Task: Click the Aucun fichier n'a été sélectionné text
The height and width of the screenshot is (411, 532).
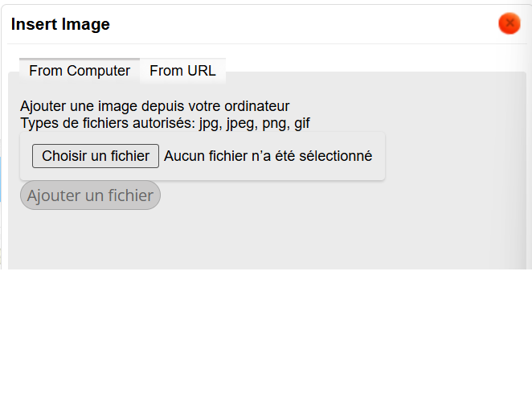Action: tap(268, 156)
